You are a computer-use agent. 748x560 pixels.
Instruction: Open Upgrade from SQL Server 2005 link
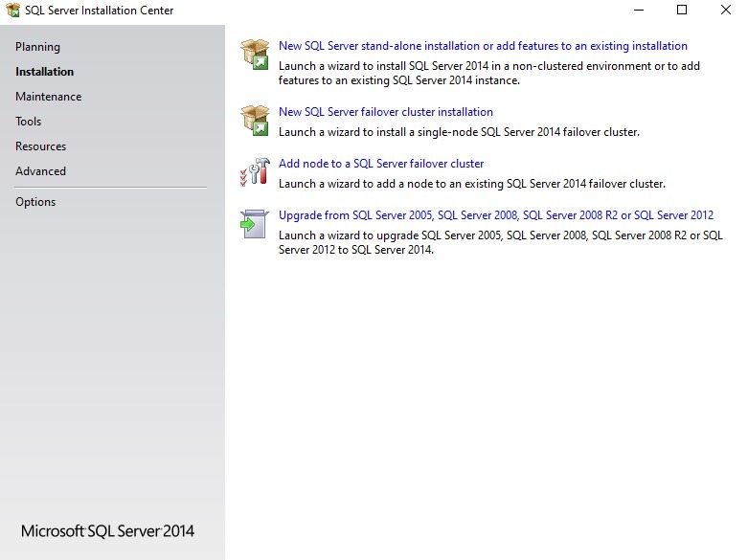[495, 215]
